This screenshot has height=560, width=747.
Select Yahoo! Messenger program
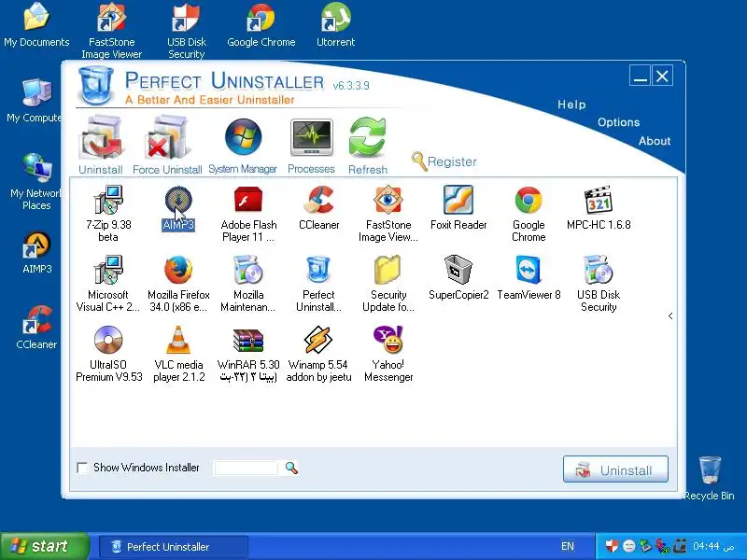388,354
